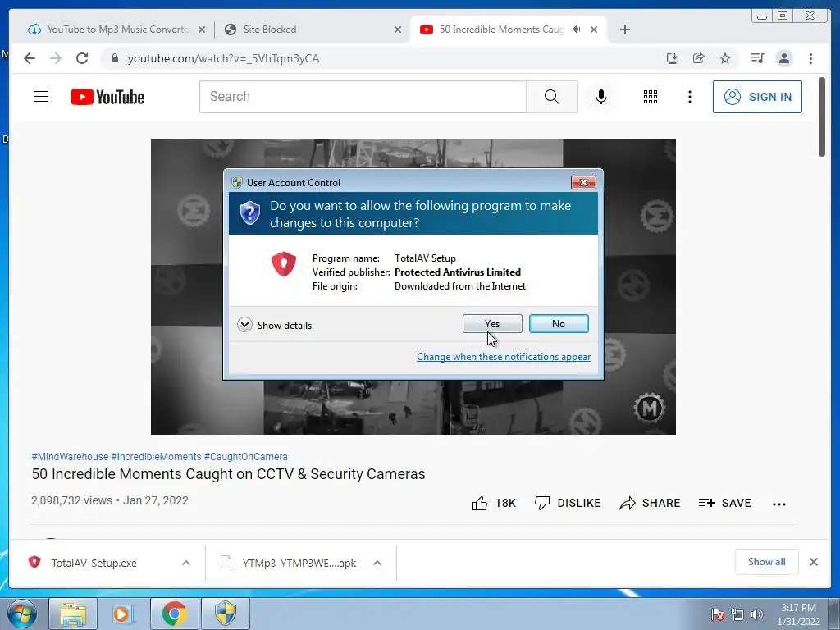
Task: Open the #CaughtOnCamera hashtag link
Action: [246, 456]
